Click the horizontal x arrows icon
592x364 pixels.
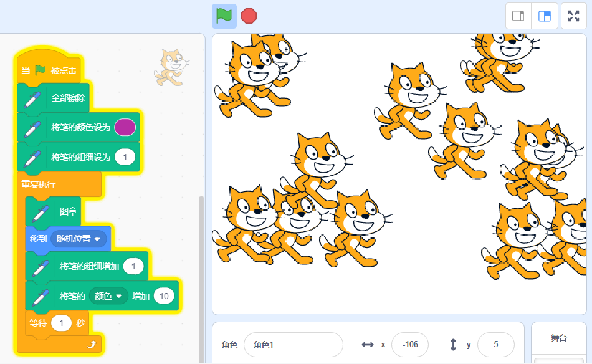[368, 345]
